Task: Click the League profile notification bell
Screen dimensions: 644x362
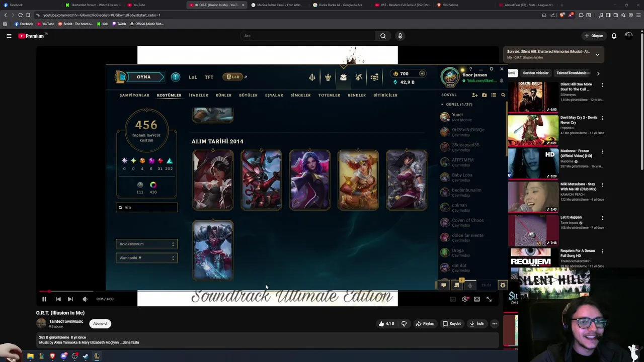Action: [x=501, y=80]
